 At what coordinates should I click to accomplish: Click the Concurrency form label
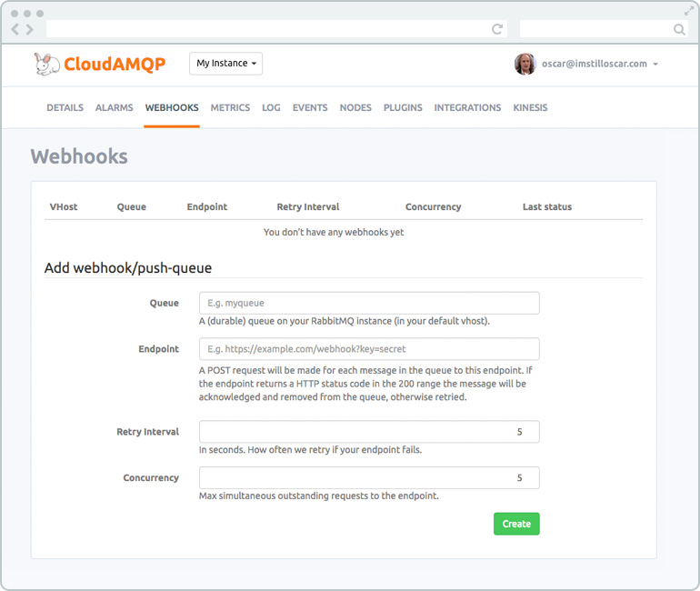[x=151, y=477]
